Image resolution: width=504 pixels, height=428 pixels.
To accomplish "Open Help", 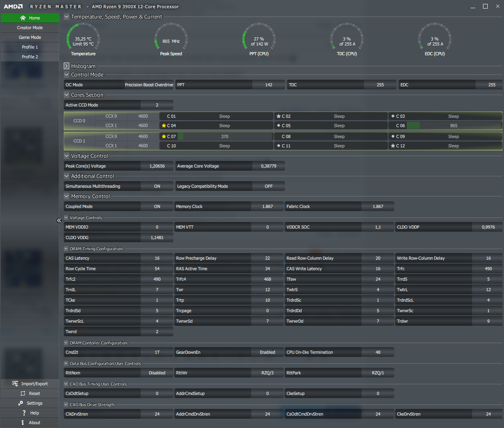I will (x=30, y=413).
